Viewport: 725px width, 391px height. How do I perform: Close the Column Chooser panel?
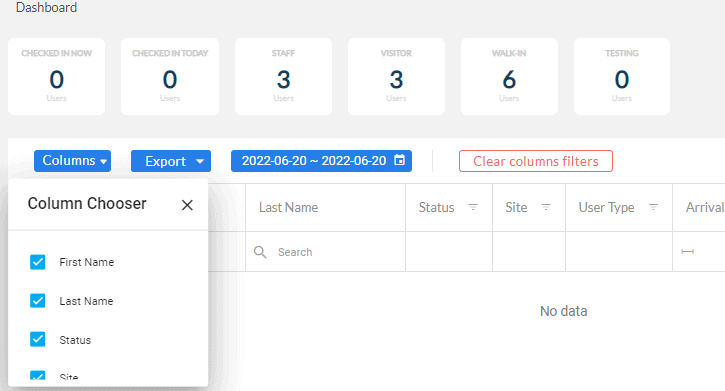(x=187, y=205)
